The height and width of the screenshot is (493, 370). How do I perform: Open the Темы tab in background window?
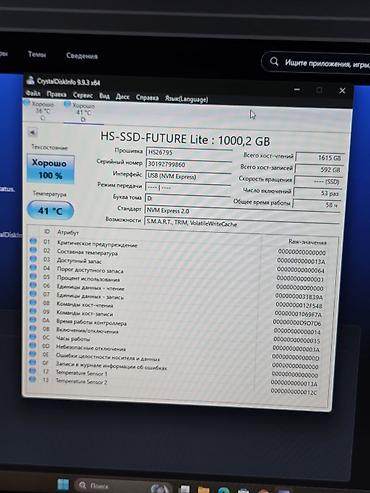[37, 54]
